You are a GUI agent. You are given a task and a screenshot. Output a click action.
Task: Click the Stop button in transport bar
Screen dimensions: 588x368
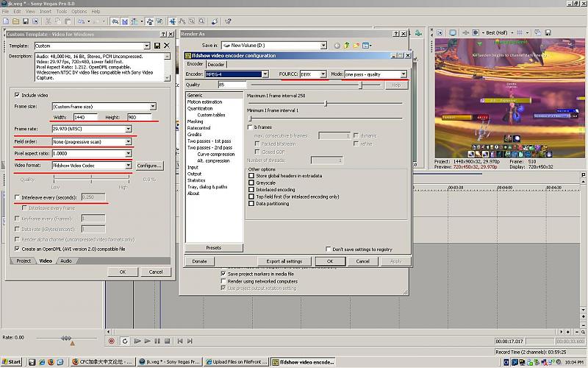[168, 341]
